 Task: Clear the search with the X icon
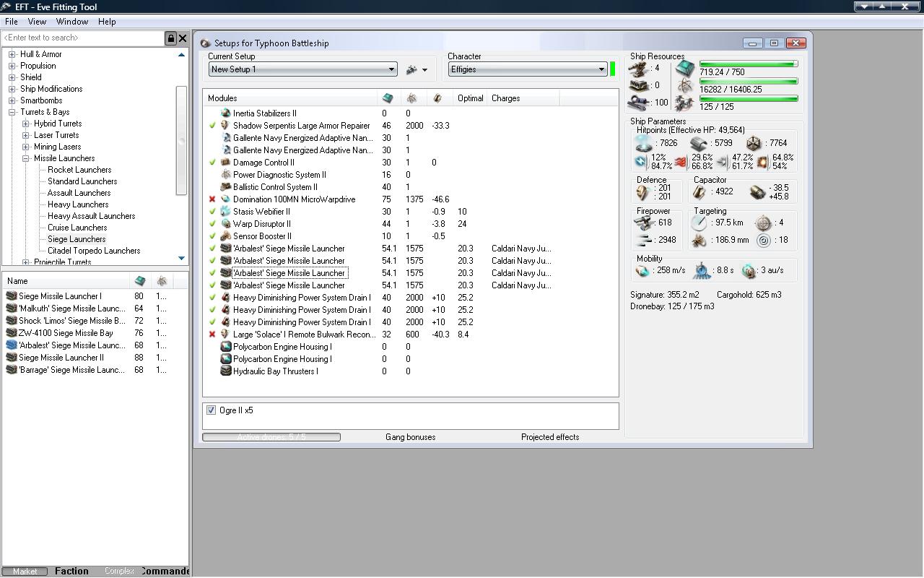(x=183, y=38)
